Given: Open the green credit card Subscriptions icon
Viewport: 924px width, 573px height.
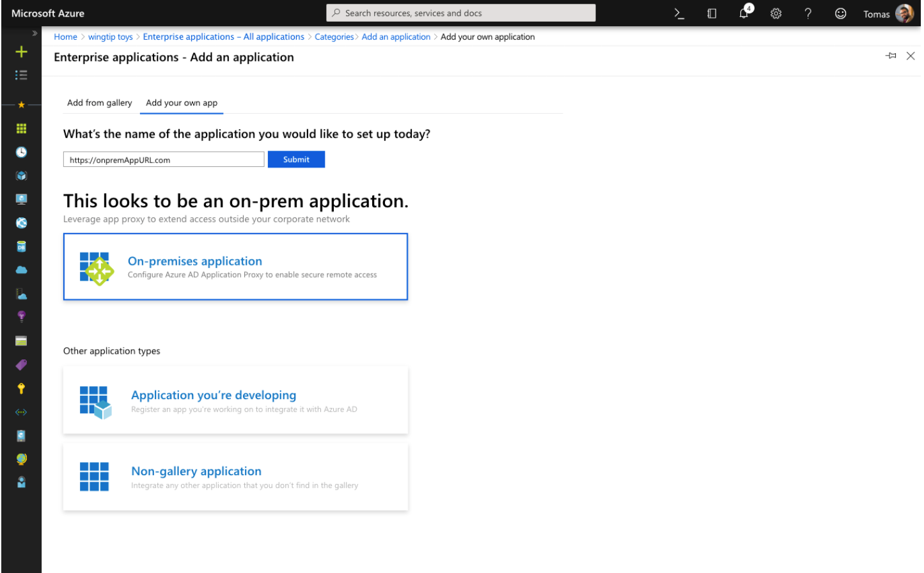Looking at the screenshot, I should point(21,341).
